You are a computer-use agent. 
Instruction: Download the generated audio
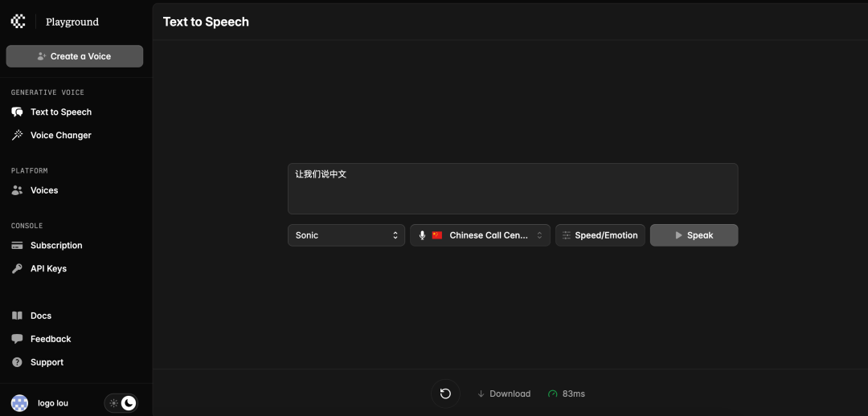click(x=504, y=394)
